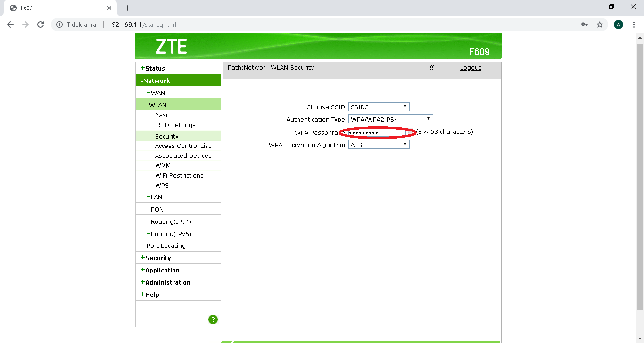This screenshot has height=343, width=644.
Task: Select the Security item under WLAN
Action: (x=179, y=136)
